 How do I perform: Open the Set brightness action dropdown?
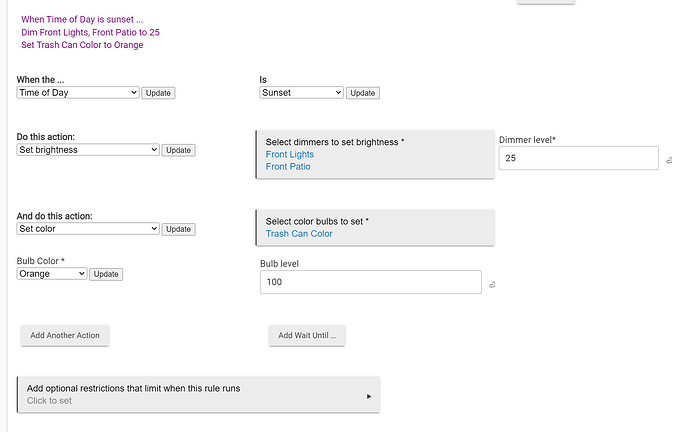pos(88,150)
